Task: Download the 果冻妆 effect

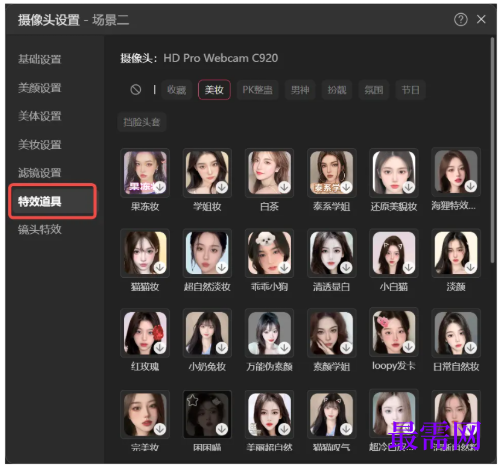Action: pos(160,187)
